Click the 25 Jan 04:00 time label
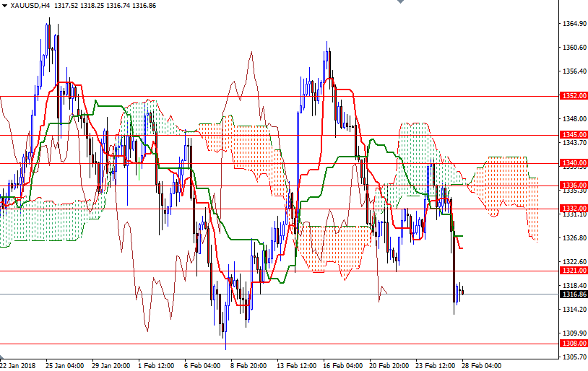Viewport: 588px width, 371px height. click(x=64, y=365)
